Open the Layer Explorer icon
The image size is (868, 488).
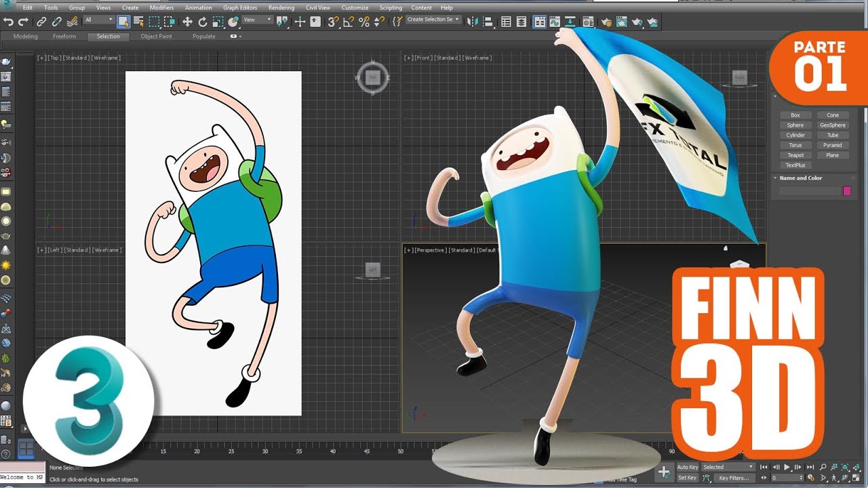[521, 22]
